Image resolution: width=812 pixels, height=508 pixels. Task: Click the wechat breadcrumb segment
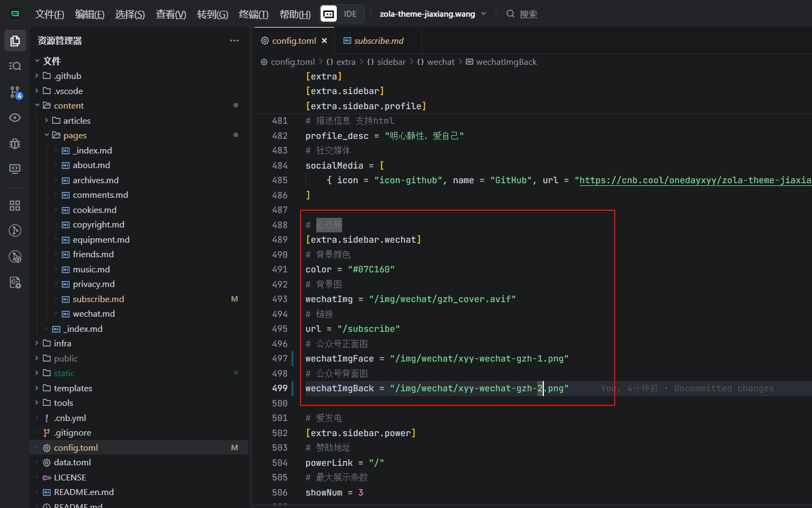pos(441,62)
